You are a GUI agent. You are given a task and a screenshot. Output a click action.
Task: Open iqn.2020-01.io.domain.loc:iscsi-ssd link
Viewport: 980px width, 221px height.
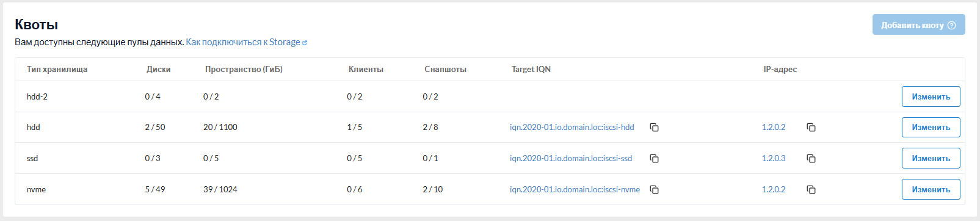tap(571, 159)
